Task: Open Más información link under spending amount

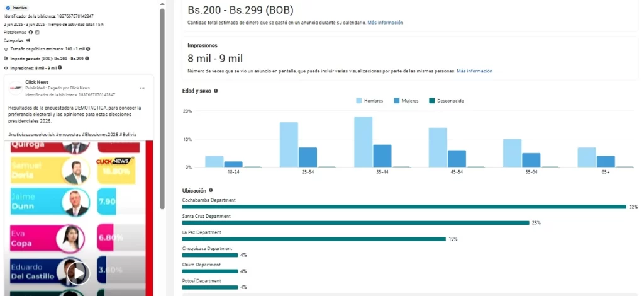Action: tap(386, 23)
